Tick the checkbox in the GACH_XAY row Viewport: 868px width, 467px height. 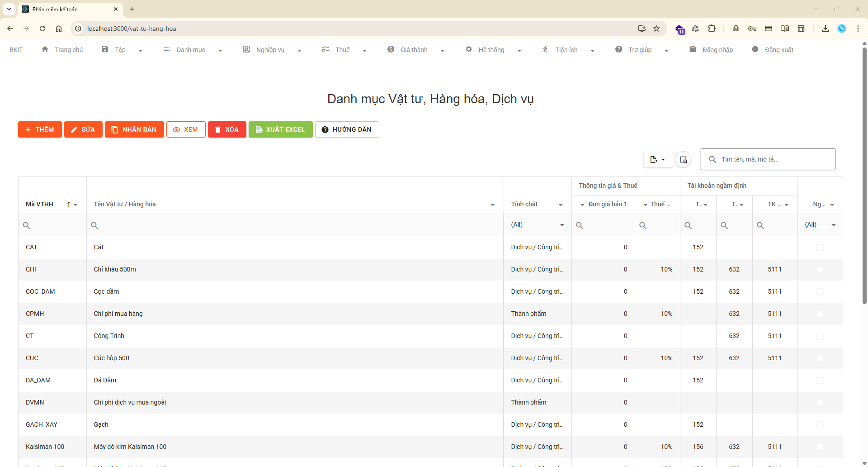(x=820, y=425)
